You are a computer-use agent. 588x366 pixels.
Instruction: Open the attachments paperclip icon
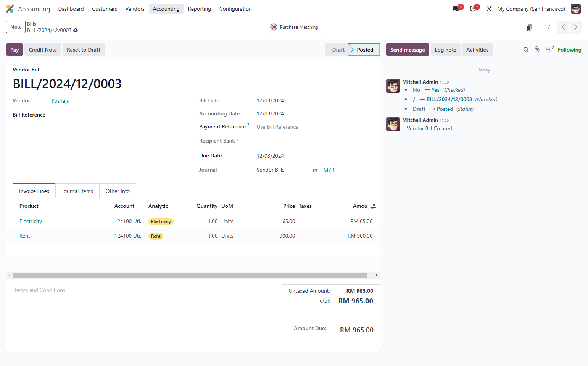click(538, 49)
